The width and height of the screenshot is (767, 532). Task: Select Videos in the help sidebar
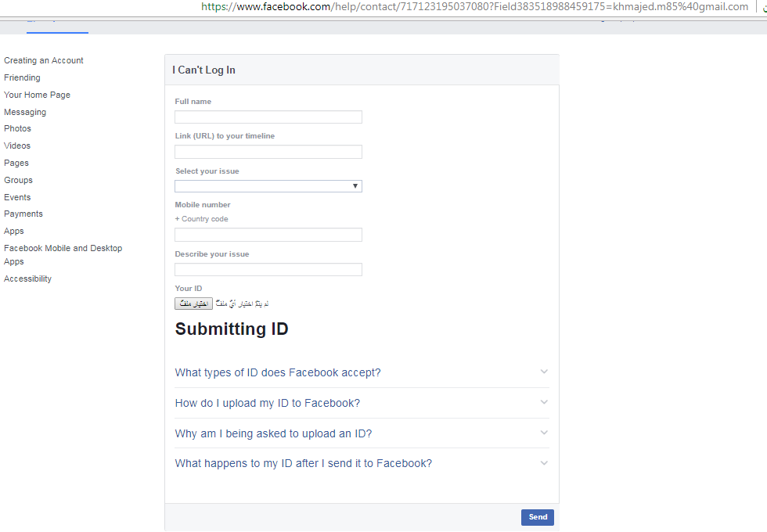click(x=17, y=146)
